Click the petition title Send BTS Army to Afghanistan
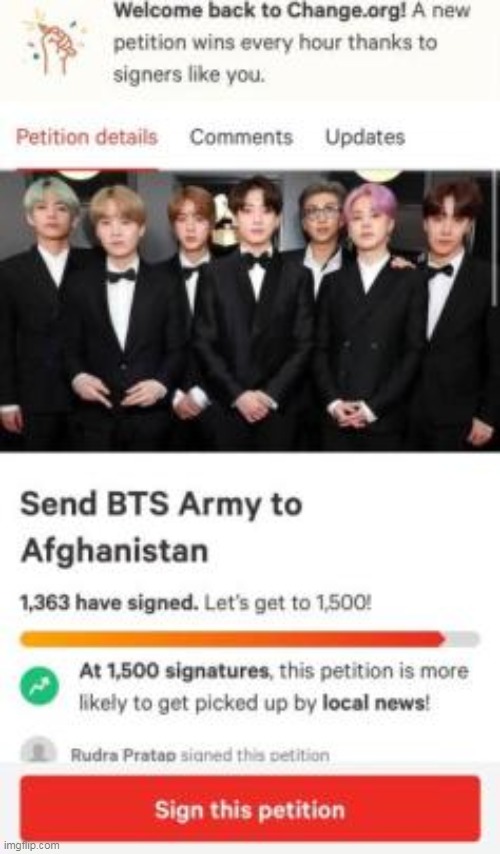The image size is (500, 854). [161, 527]
